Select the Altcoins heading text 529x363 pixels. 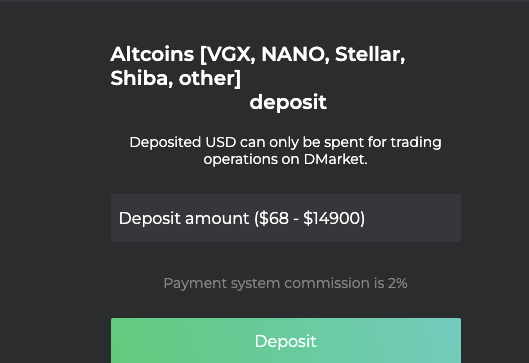tap(258, 66)
